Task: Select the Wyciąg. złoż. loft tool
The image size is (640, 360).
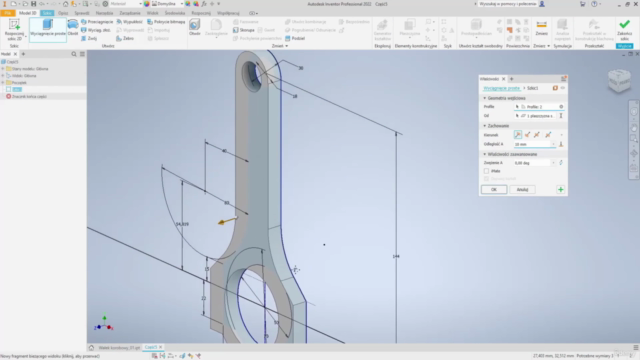Action: click(x=96, y=30)
